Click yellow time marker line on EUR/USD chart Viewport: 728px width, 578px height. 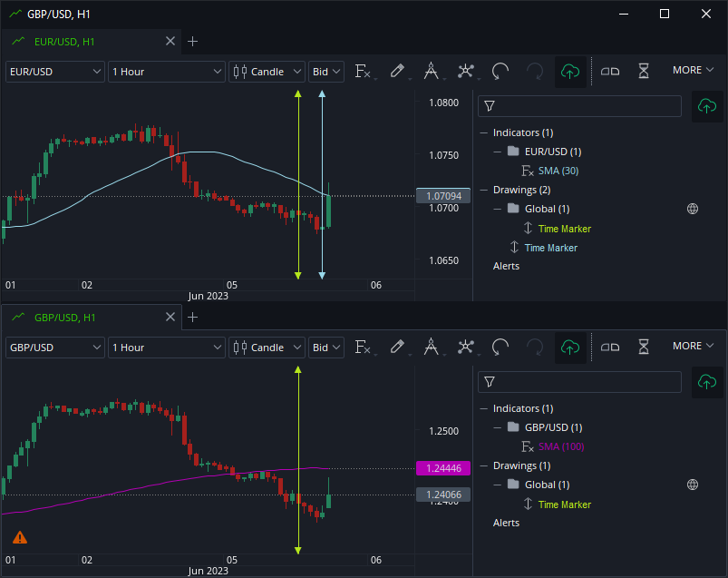298,185
